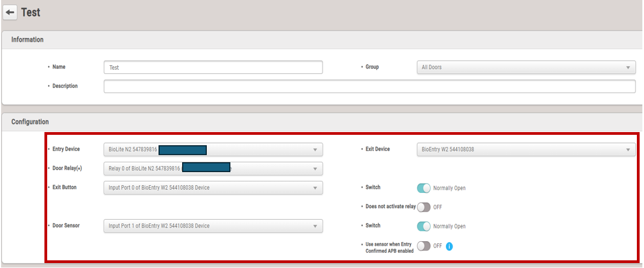
Task: Click the Description input field
Action: pos(369,87)
